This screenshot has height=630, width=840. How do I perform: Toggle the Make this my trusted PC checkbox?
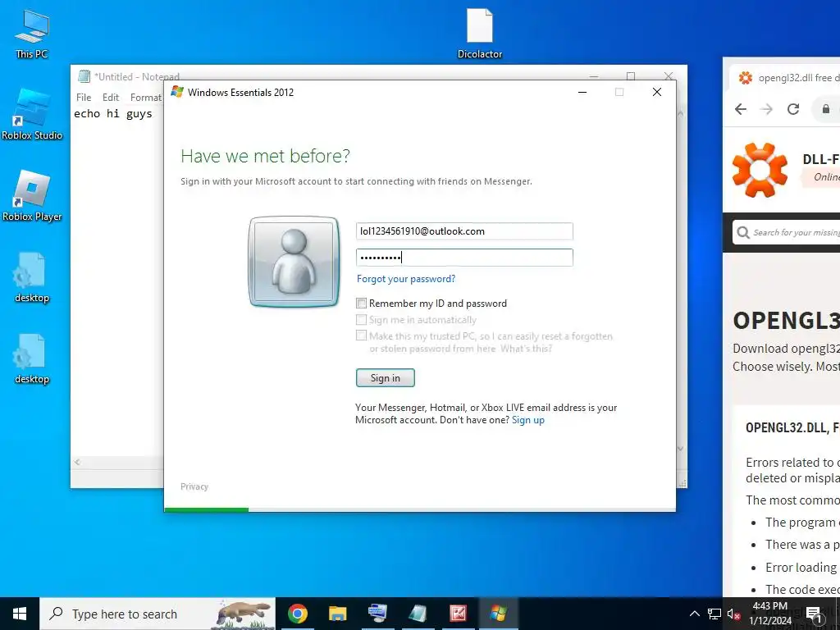pyautogui.click(x=362, y=336)
